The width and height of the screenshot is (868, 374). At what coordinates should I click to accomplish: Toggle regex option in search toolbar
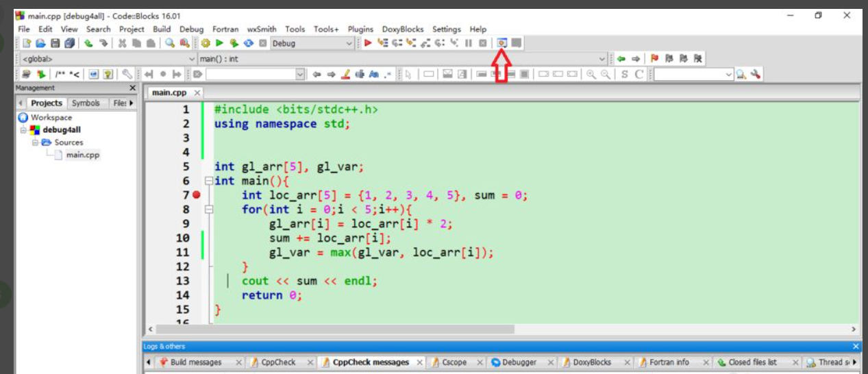point(389,74)
